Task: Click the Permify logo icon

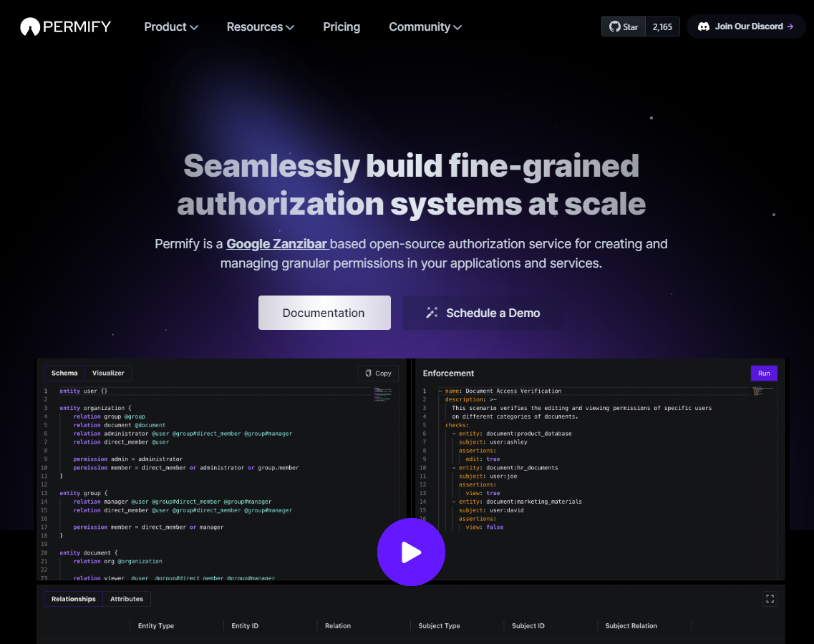Action: coord(29,26)
